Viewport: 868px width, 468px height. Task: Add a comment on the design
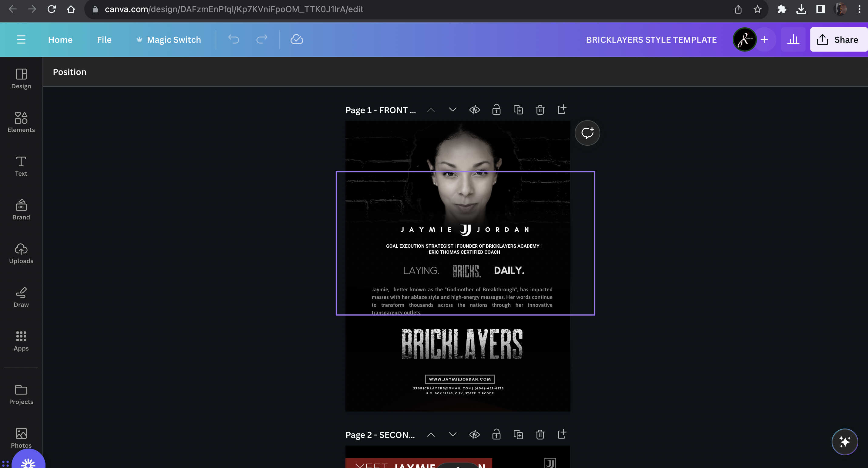[x=587, y=133]
